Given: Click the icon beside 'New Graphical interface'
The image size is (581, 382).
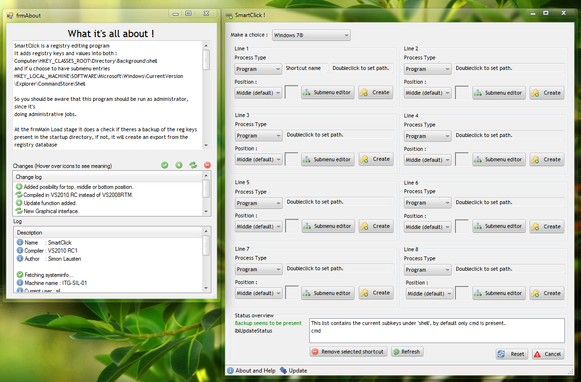Looking at the screenshot, I should pos(19,211).
